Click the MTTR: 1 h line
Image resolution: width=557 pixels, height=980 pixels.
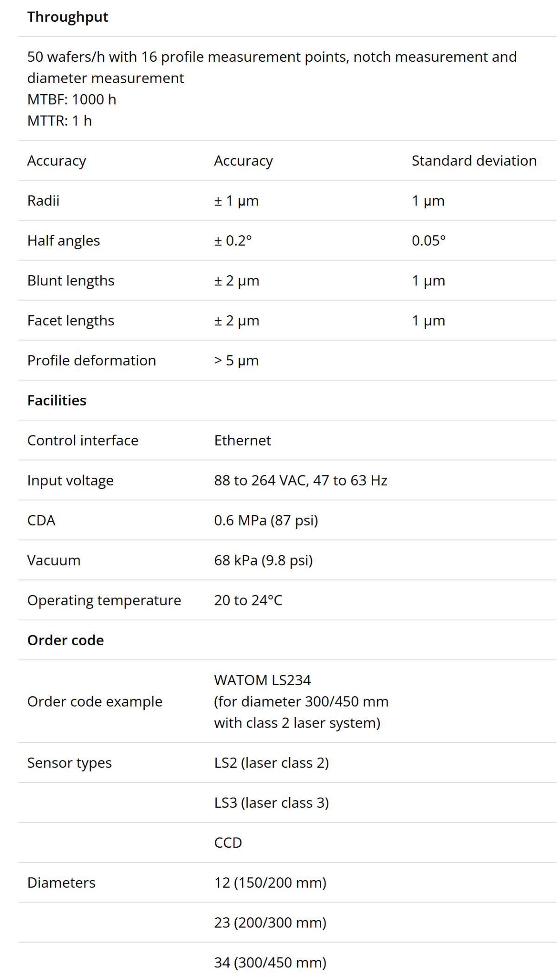pos(59,121)
